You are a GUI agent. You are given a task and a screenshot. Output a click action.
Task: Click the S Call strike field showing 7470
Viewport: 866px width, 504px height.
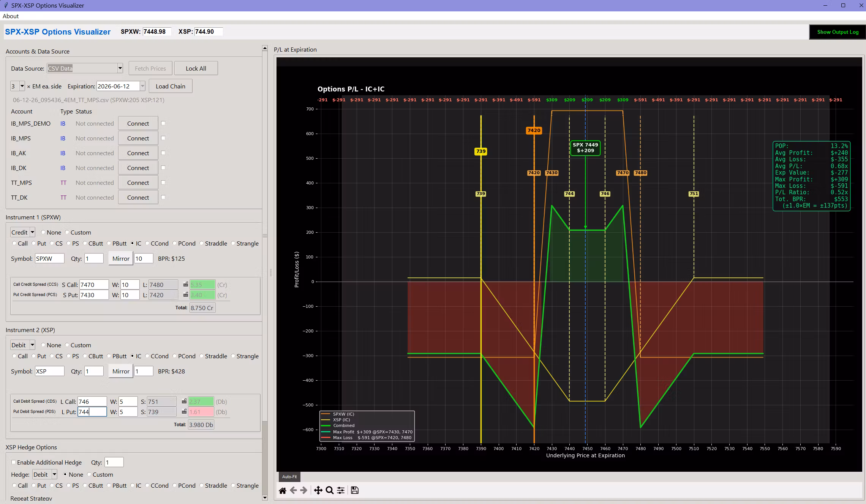94,285
